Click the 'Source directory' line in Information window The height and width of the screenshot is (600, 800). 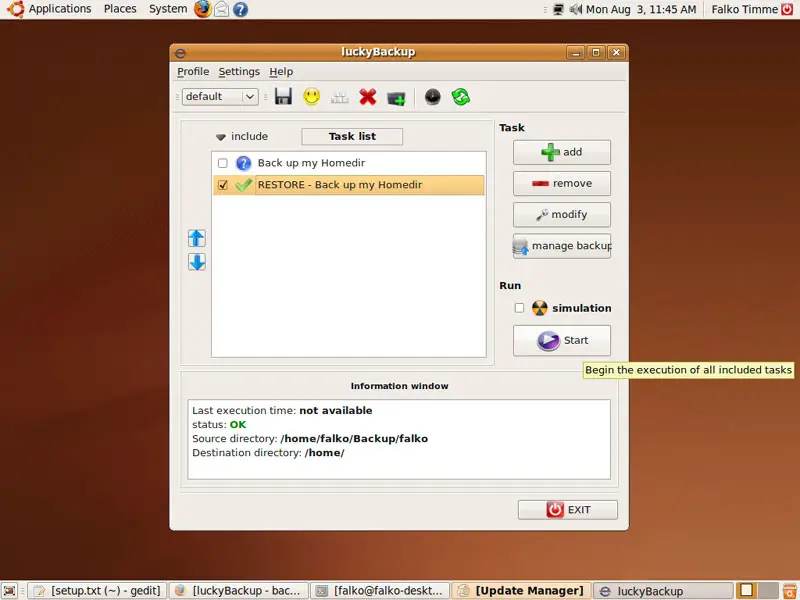pos(310,438)
